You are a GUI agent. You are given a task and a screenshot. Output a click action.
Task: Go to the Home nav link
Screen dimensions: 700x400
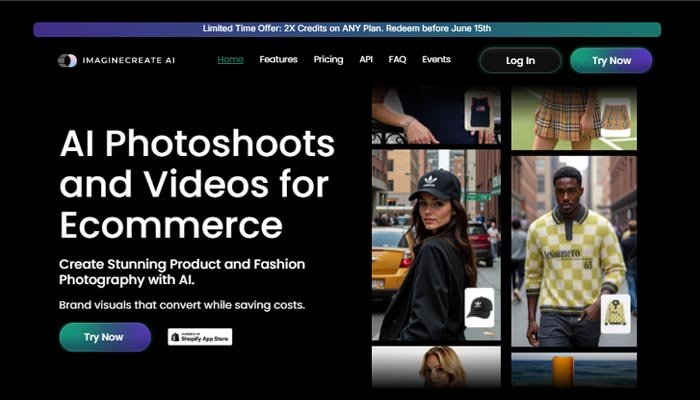(x=230, y=60)
